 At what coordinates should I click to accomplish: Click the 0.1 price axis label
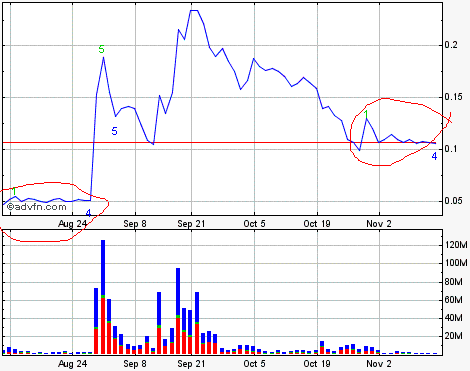tap(451, 149)
